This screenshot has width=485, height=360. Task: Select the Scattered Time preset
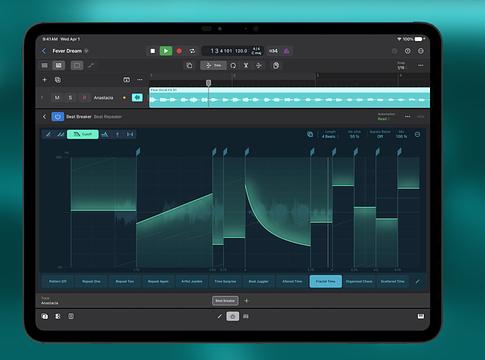393,281
